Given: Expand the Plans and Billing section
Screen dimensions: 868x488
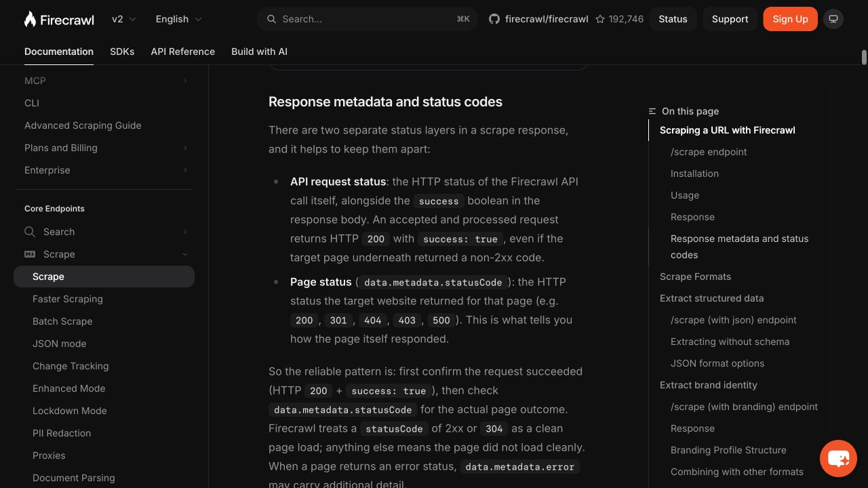Looking at the screenshot, I should 185,148.
